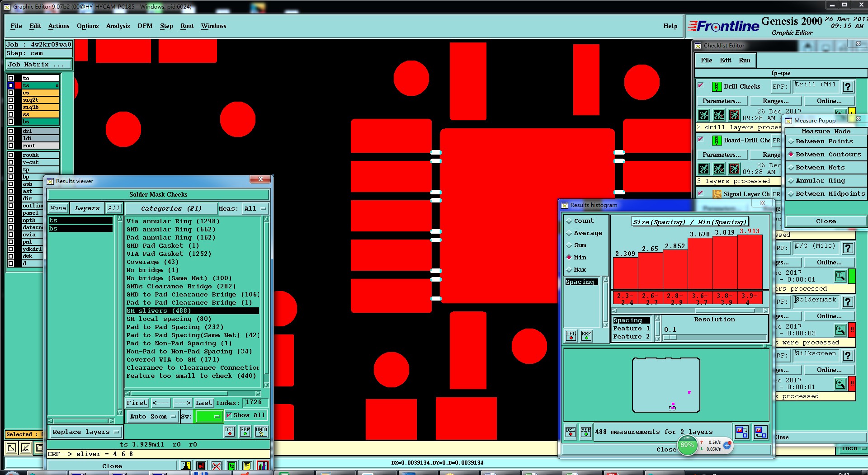This screenshot has height=475, width=868.
Task: Toggle Board-Drill Checks checkbox
Action: click(x=700, y=139)
